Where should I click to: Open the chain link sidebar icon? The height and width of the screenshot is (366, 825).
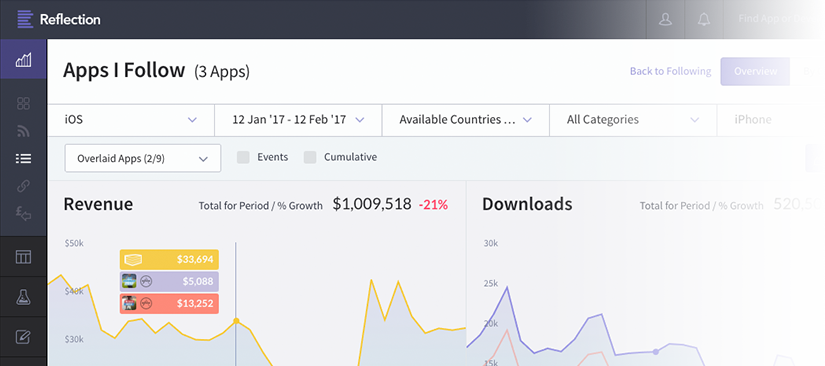(23, 186)
